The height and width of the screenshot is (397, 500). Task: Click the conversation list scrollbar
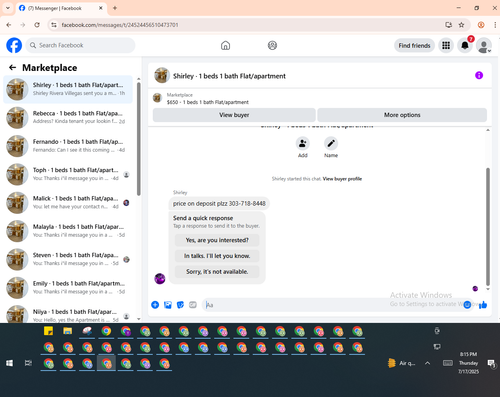click(139, 138)
